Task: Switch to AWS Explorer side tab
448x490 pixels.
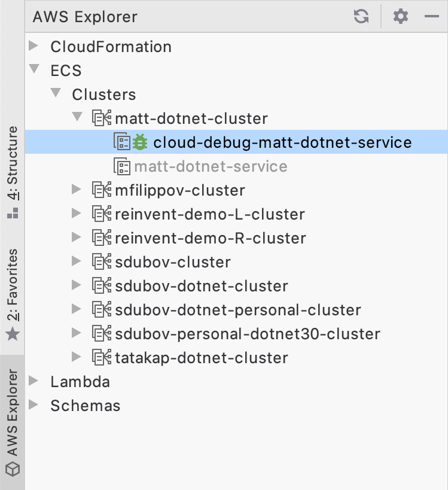Action: 13,422
